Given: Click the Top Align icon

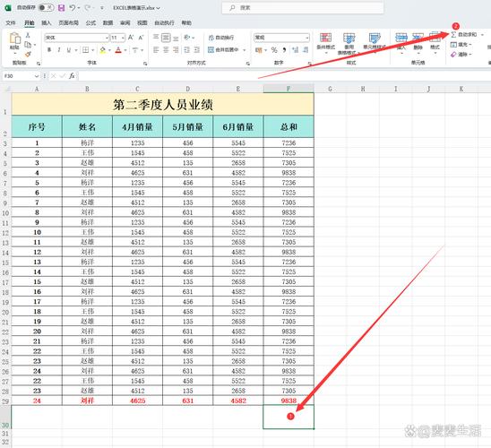Looking at the screenshot, I should coord(156,38).
